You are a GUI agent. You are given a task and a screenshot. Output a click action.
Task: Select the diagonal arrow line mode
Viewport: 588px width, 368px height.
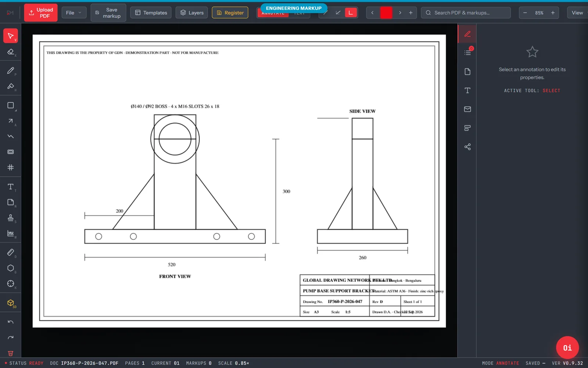pyautogui.click(x=338, y=13)
